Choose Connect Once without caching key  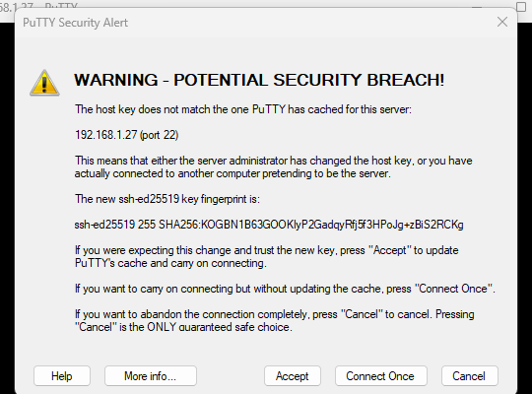point(380,376)
